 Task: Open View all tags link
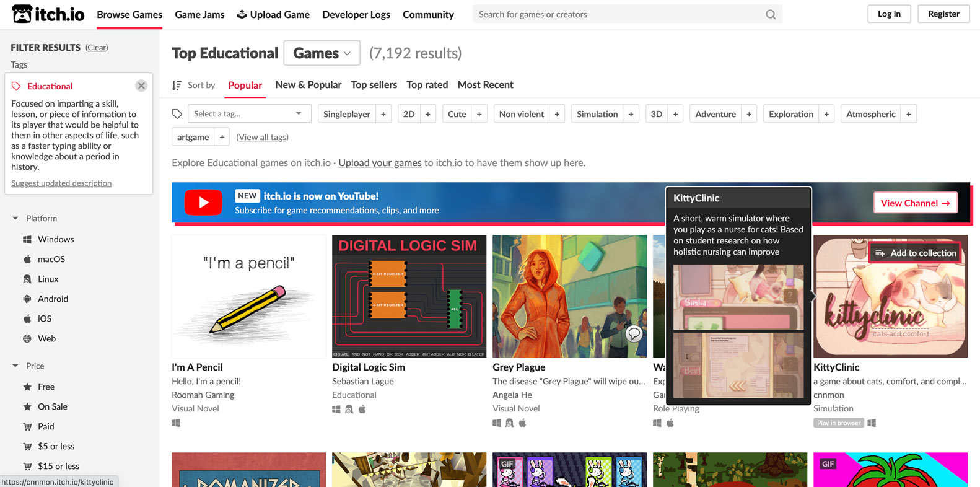(262, 137)
